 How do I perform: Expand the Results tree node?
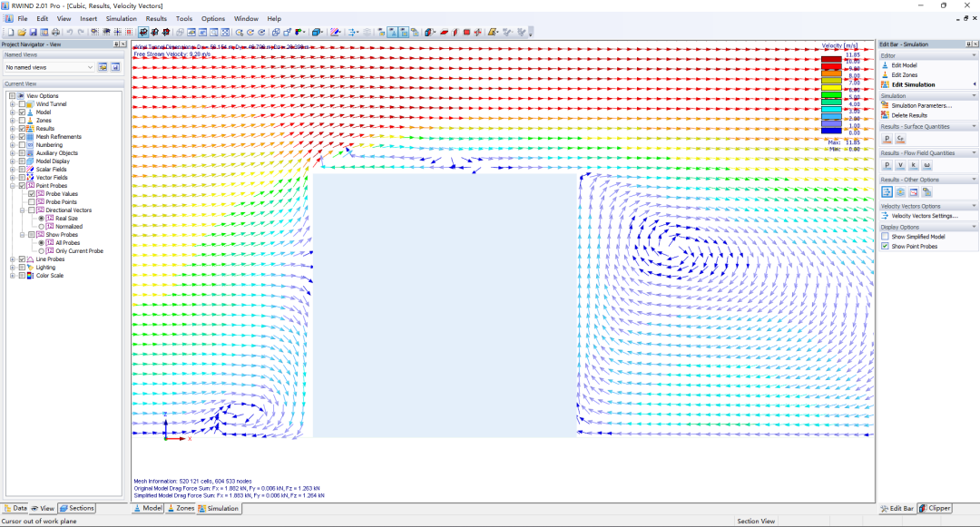[x=13, y=129]
